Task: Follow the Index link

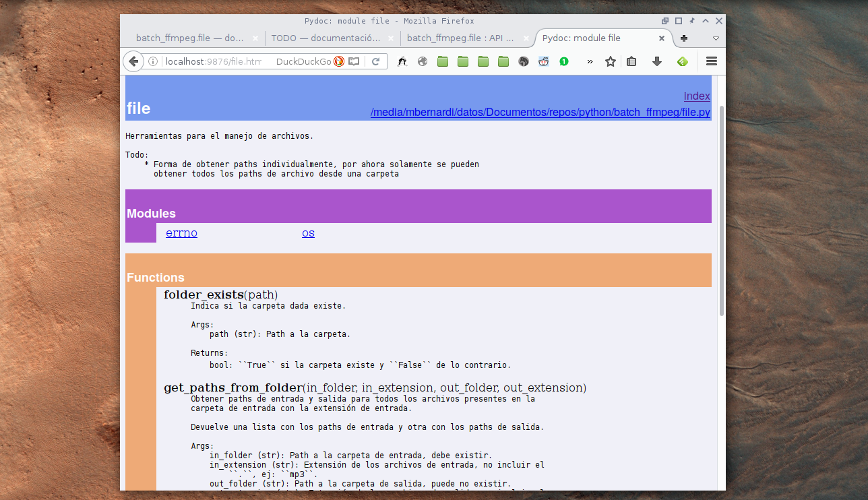Action: click(697, 96)
